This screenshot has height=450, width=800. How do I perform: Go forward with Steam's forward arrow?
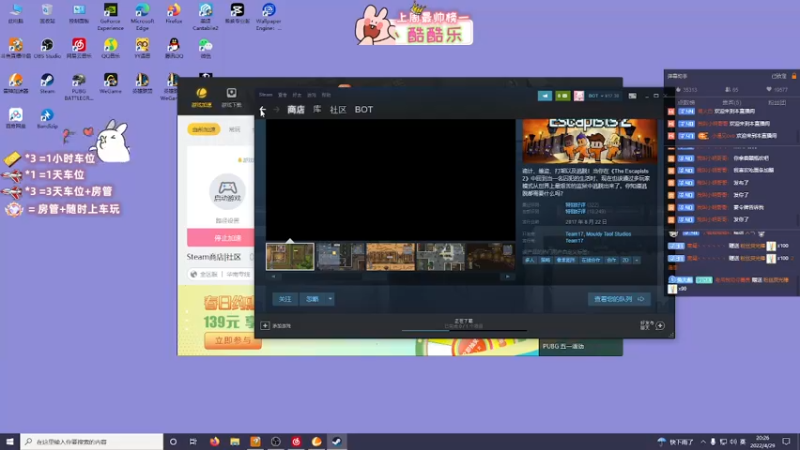pyautogui.click(x=277, y=110)
